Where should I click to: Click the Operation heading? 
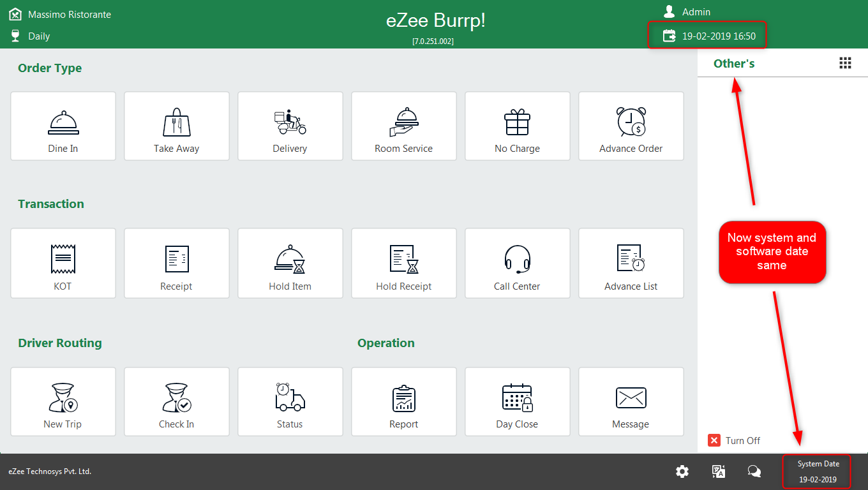(386, 343)
